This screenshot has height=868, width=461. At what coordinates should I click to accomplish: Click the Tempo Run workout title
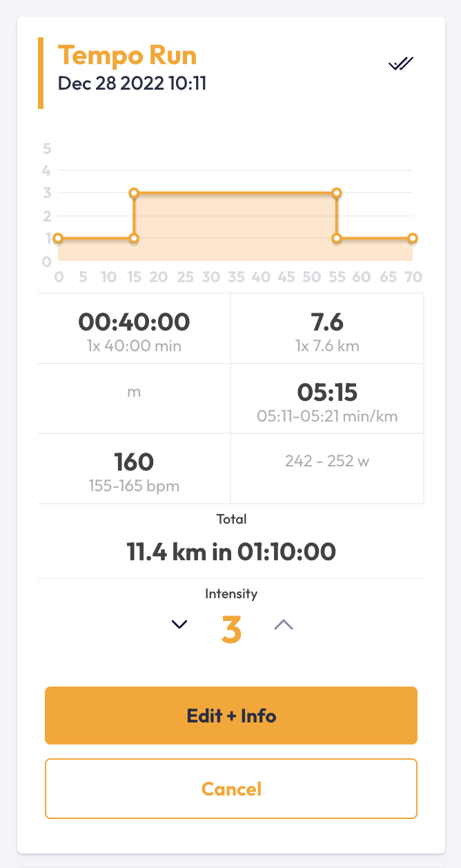[127, 55]
